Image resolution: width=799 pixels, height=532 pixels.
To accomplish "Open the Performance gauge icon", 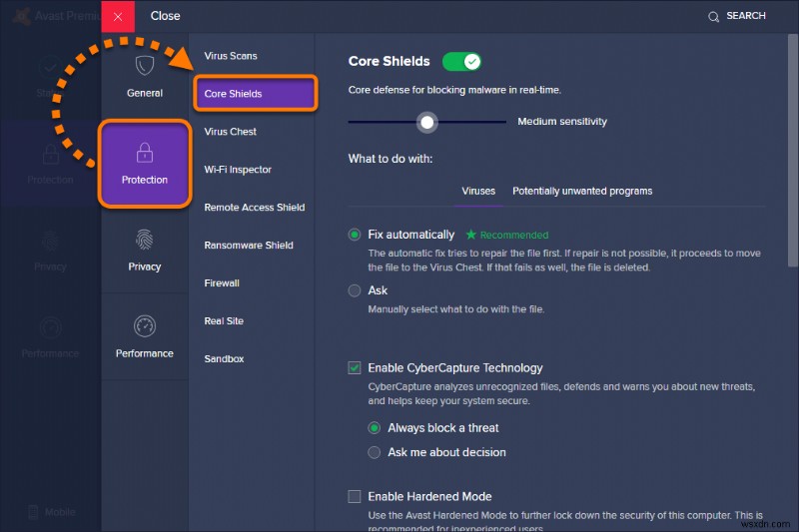I will coord(145,327).
